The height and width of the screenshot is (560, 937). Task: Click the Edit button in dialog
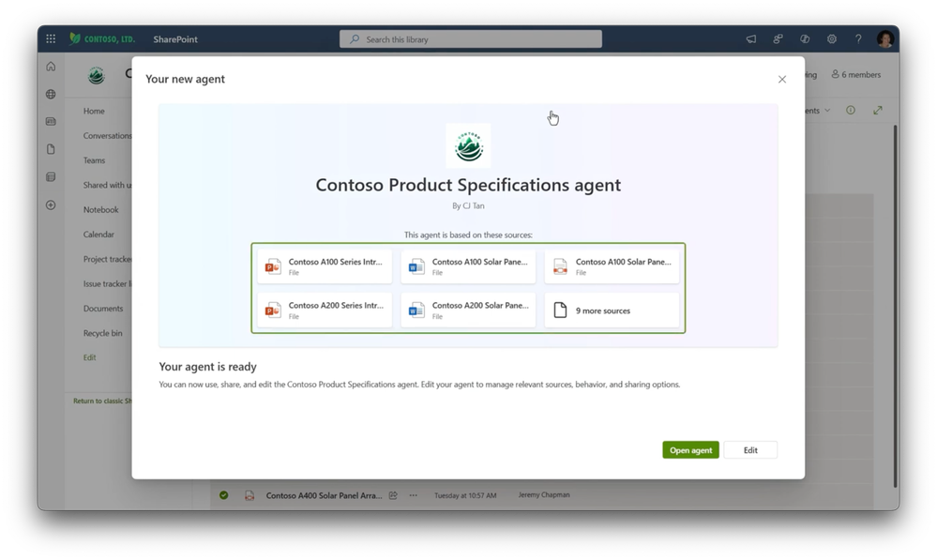(750, 450)
